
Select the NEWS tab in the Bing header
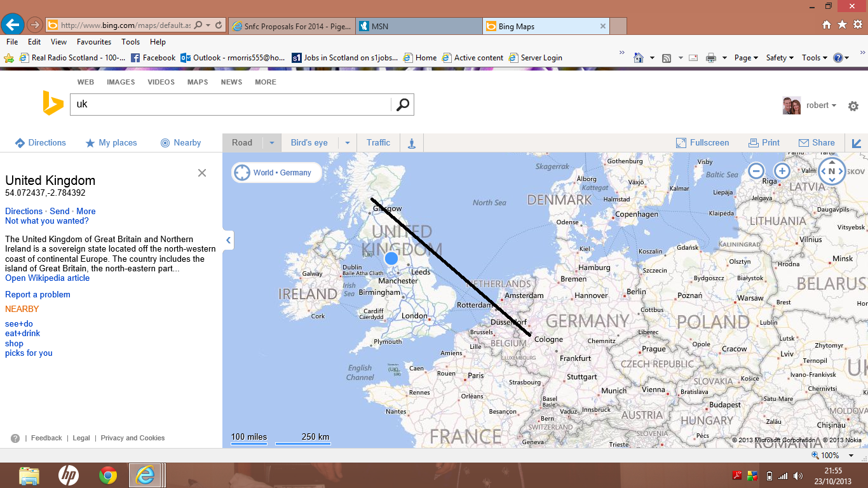click(x=231, y=82)
